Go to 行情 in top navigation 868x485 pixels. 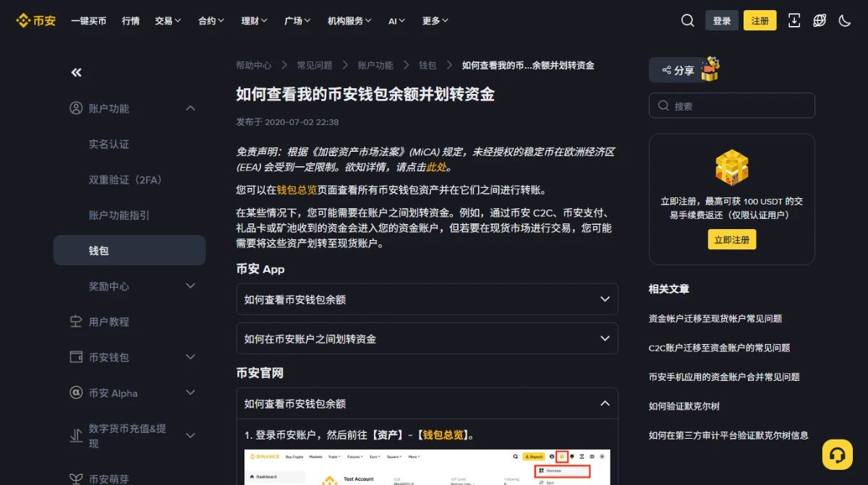pos(131,21)
